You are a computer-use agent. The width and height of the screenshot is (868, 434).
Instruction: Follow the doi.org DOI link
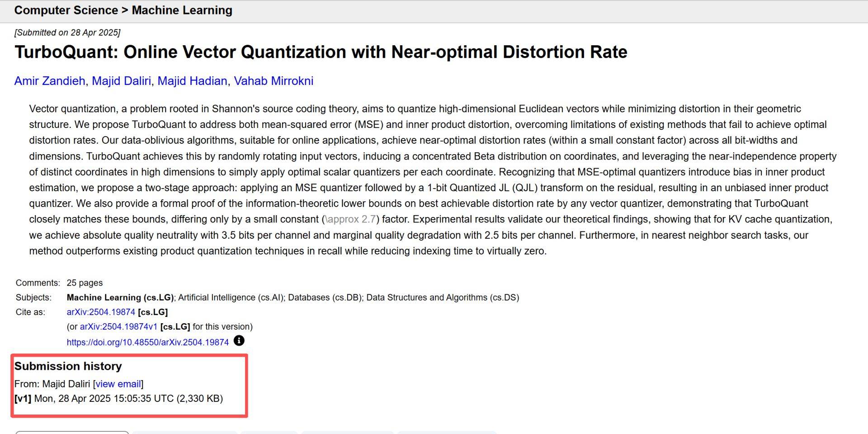[x=148, y=342]
